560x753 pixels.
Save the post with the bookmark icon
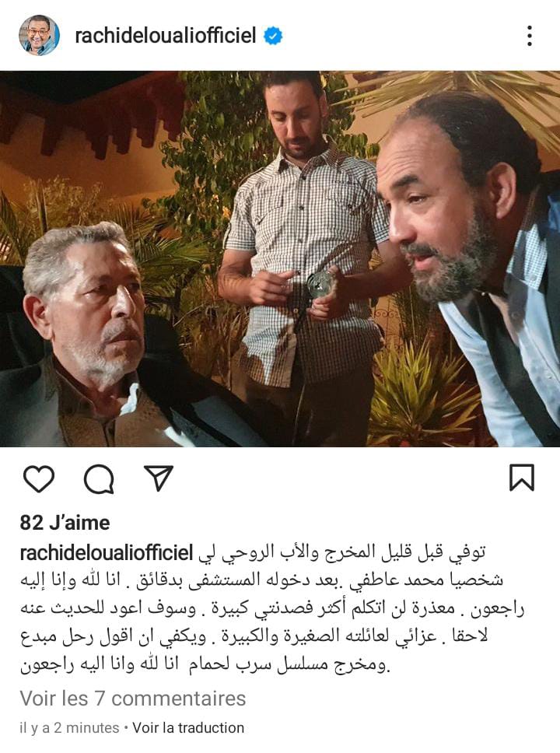[522, 478]
